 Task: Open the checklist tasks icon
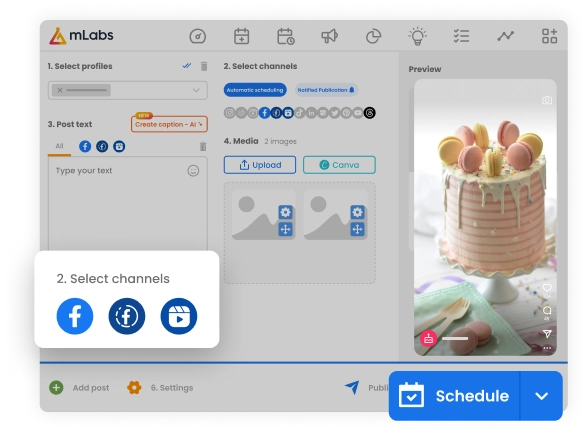point(461,36)
